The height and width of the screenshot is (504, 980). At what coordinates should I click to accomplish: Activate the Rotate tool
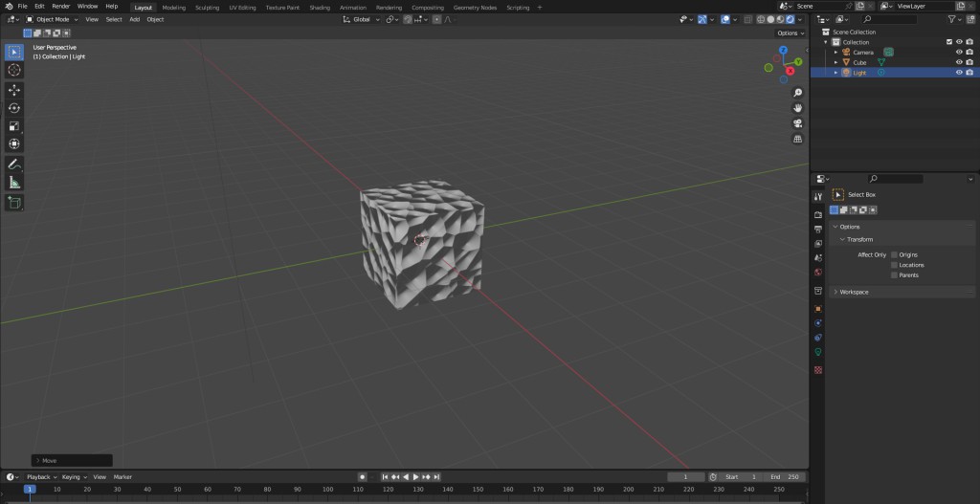[14, 107]
